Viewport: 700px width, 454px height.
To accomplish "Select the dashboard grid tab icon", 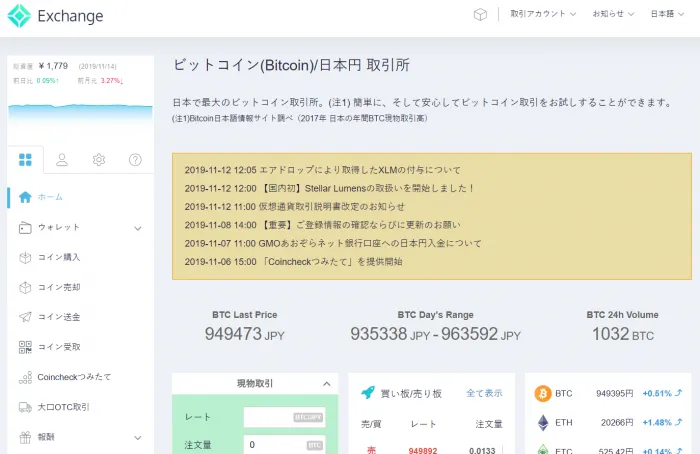I will click(x=25, y=159).
